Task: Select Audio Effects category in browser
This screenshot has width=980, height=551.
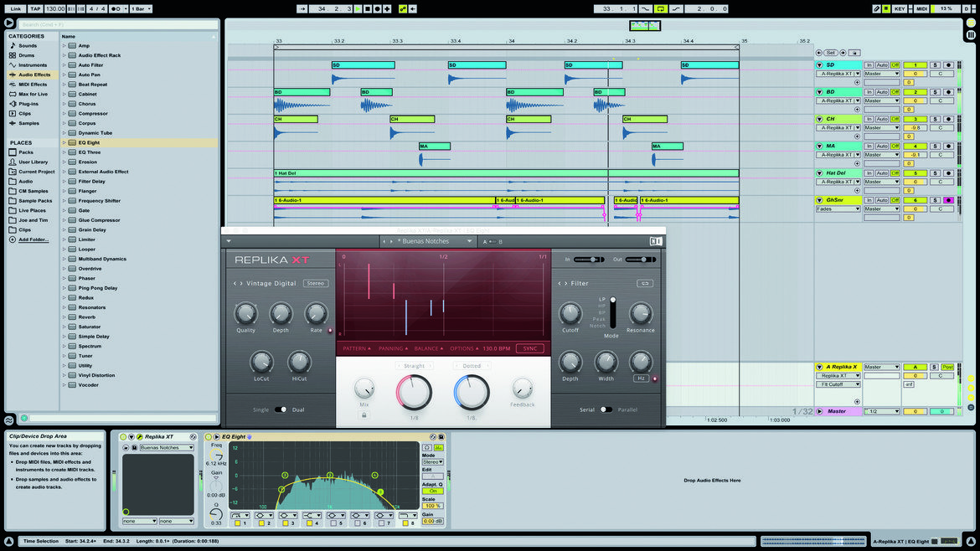Action: pyautogui.click(x=34, y=75)
